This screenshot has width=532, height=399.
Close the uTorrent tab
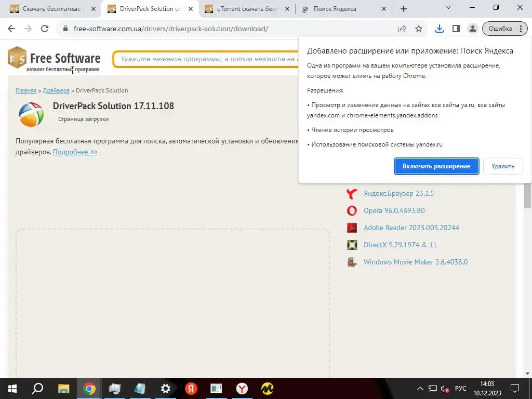click(287, 9)
